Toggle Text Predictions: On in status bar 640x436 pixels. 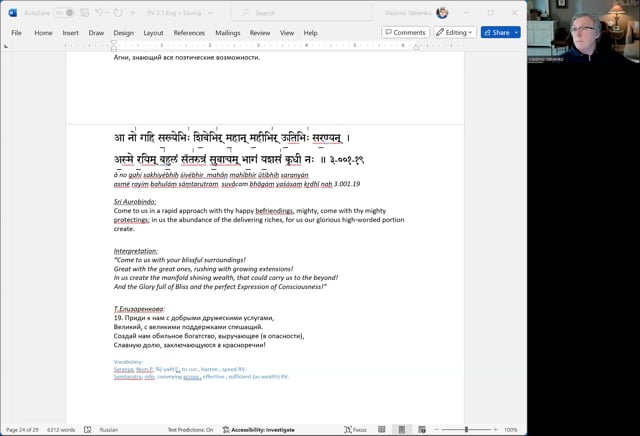click(190, 429)
